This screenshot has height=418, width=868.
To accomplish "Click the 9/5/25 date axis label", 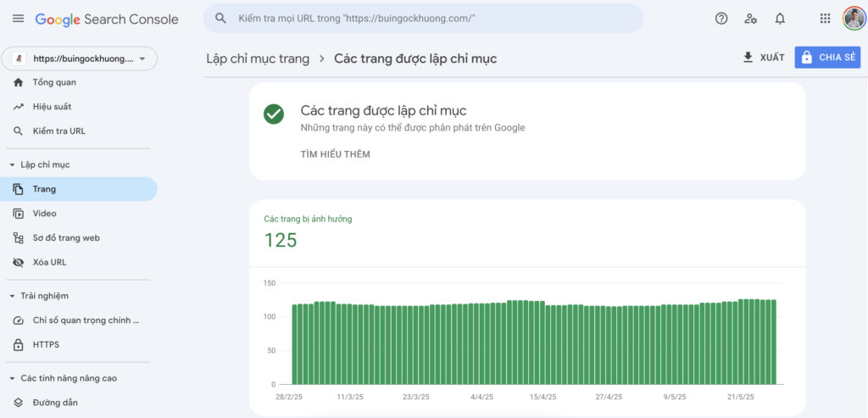I will [x=675, y=397].
